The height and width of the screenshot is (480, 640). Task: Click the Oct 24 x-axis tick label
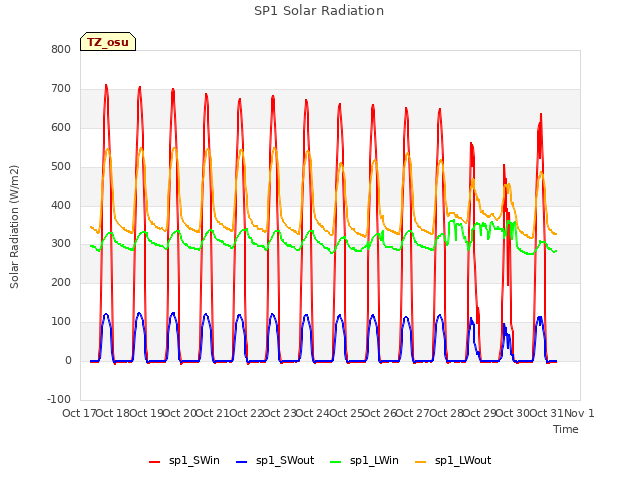pos(313,413)
